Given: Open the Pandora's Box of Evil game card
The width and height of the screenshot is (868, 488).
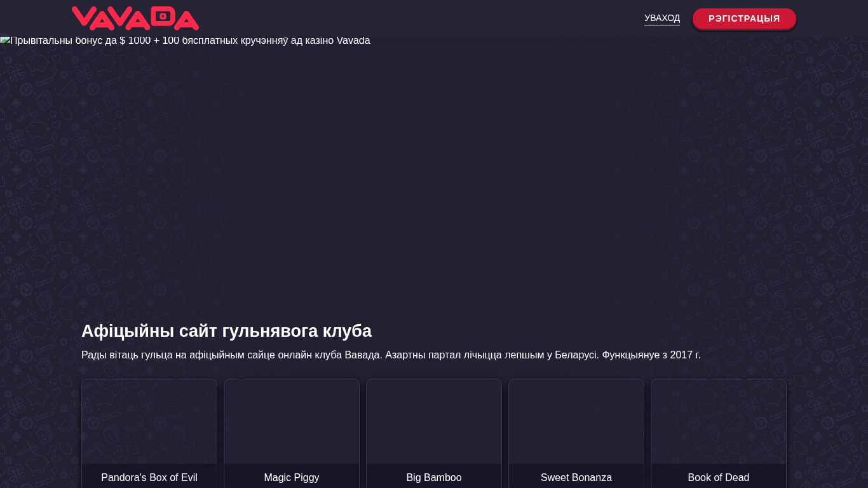Looking at the screenshot, I should tap(149, 434).
